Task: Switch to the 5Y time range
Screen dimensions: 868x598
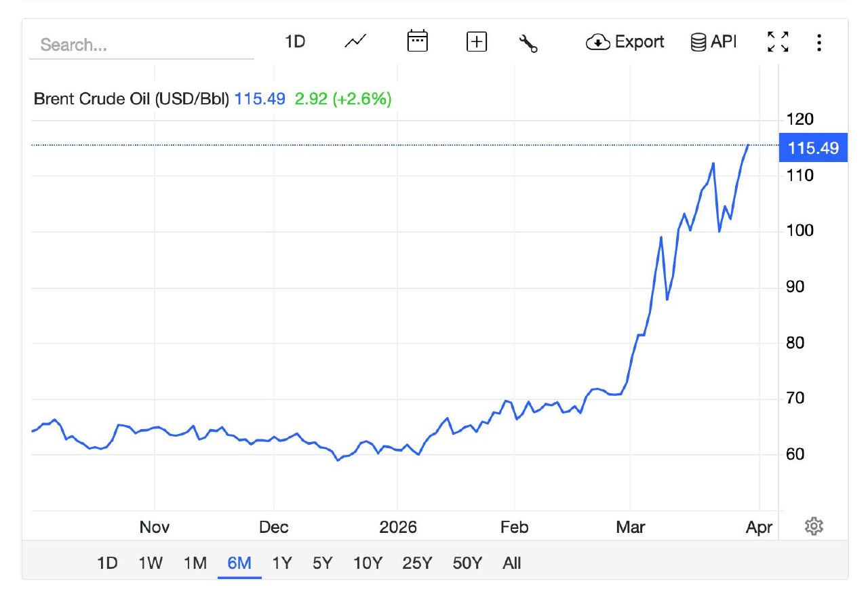Action: [x=323, y=563]
